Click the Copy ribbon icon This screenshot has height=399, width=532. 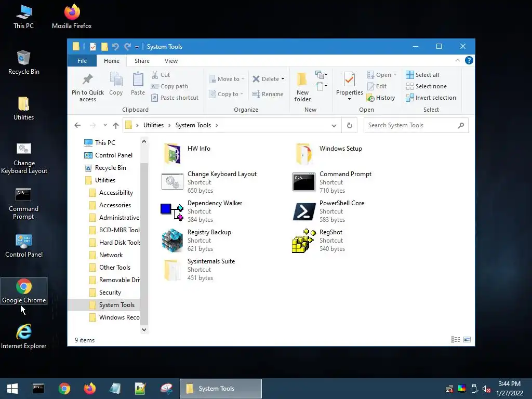(x=116, y=84)
